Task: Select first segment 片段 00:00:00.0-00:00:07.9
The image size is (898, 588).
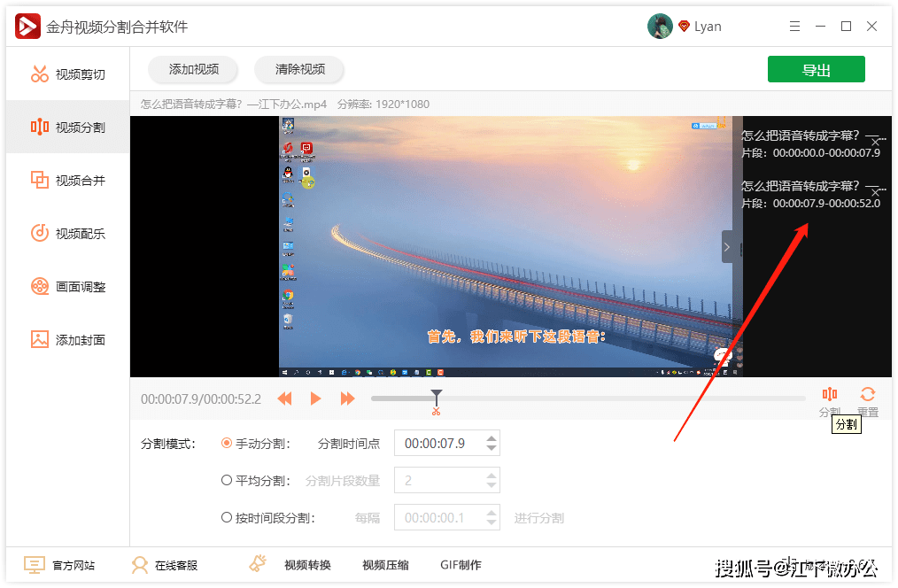Action: point(811,143)
